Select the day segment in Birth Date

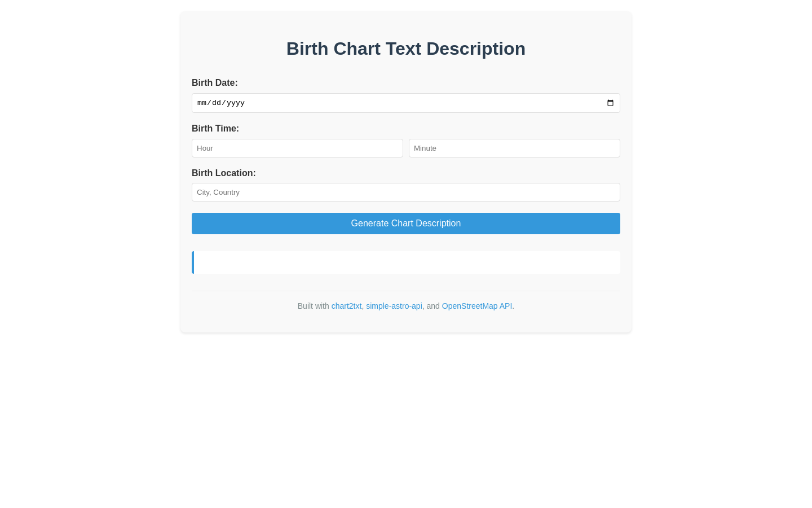[216, 103]
